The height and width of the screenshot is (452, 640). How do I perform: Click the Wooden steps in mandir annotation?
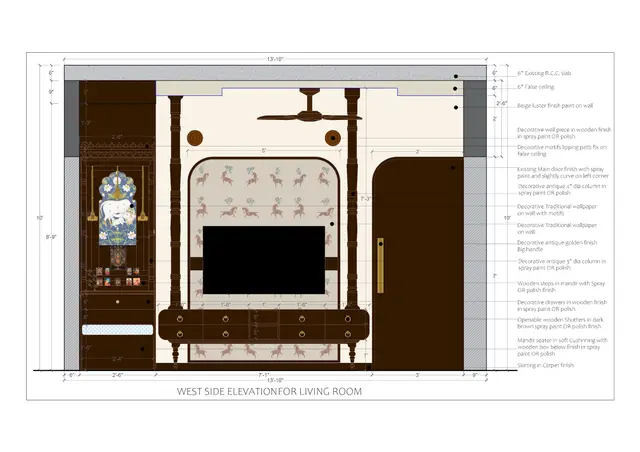(561, 286)
